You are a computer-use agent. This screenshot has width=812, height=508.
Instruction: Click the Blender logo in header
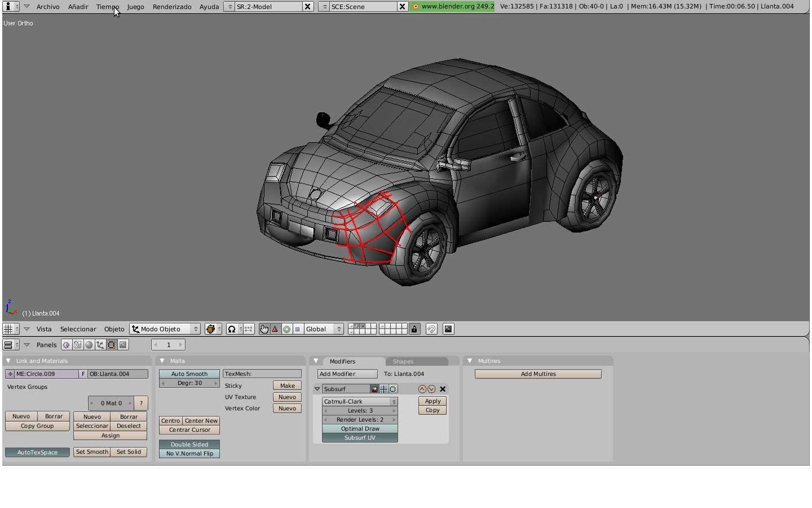point(416,7)
